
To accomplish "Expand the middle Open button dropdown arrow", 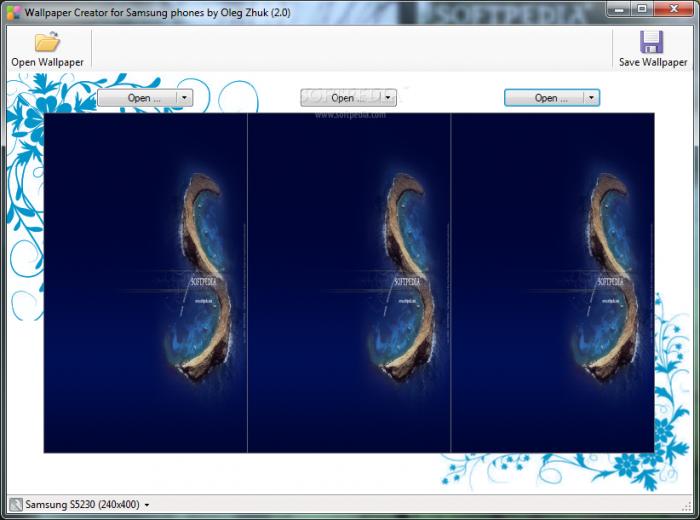I will point(388,98).
